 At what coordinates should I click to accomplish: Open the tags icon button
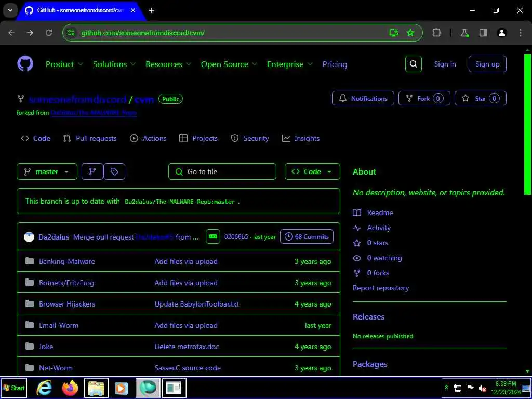pos(114,171)
